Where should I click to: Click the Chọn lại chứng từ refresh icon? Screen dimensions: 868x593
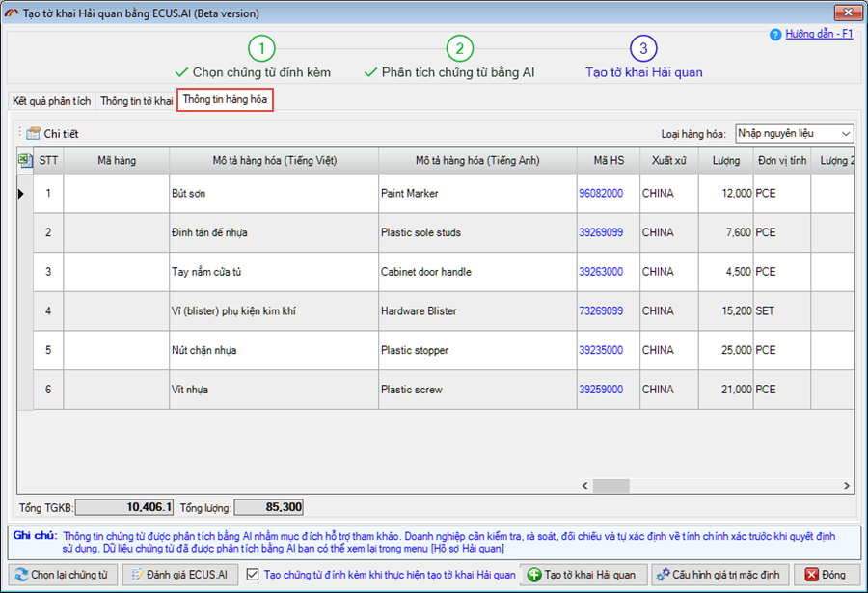[x=21, y=575]
